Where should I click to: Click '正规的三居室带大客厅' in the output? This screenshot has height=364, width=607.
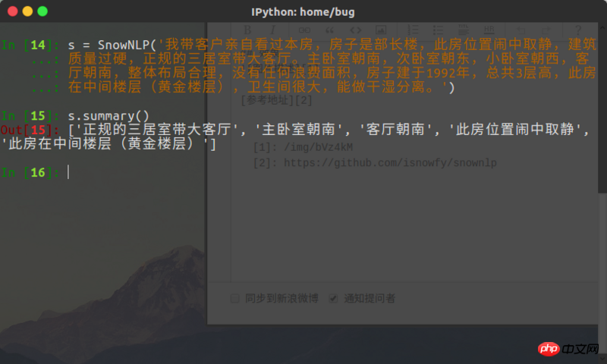[x=157, y=130]
